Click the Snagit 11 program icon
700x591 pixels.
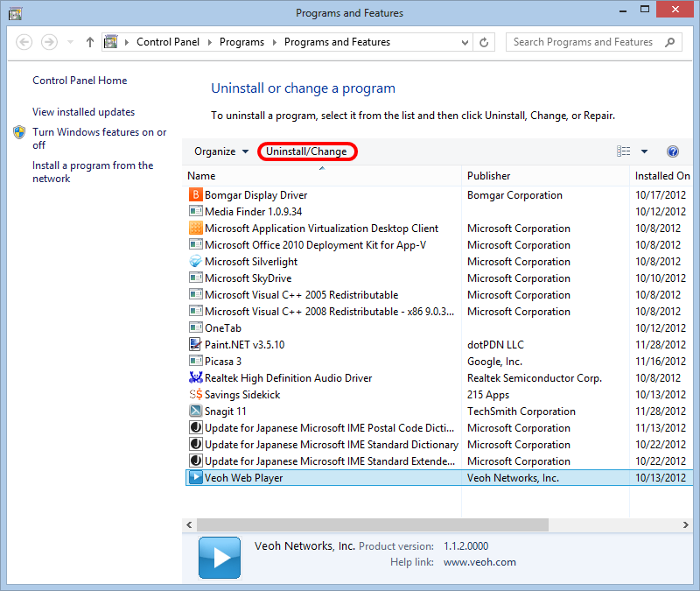click(x=195, y=411)
